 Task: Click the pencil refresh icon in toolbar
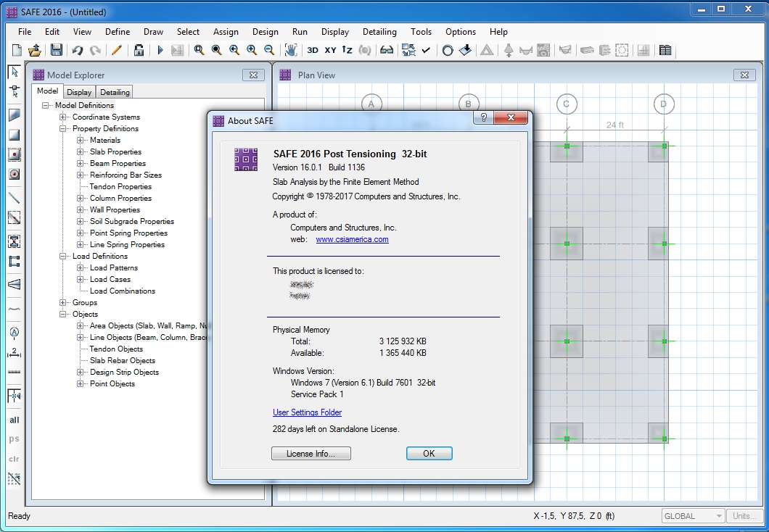point(117,50)
